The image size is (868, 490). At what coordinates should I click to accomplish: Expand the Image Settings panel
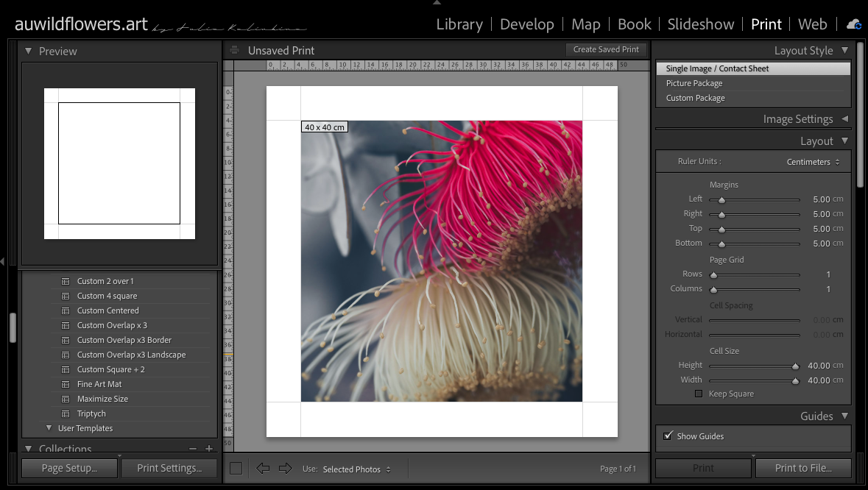pos(844,119)
